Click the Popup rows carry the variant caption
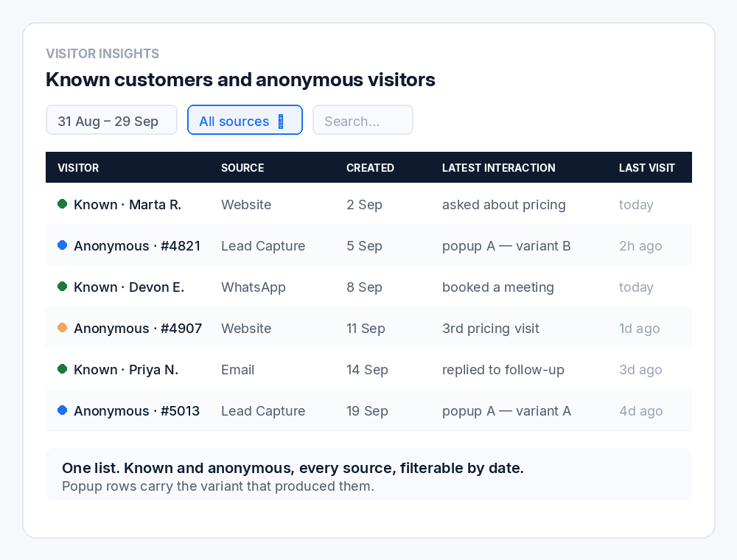The height and width of the screenshot is (560, 737). (x=218, y=486)
